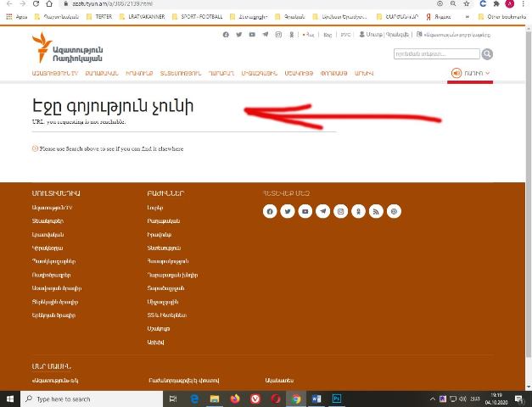Click the Azatutyun radio logo
The image size is (532, 407).
tap(66, 49)
